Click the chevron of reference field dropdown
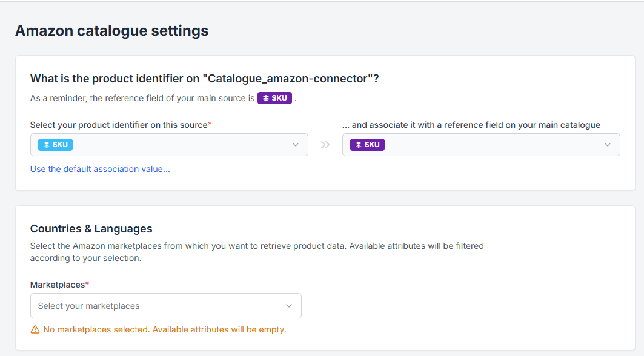 tap(608, 145)
